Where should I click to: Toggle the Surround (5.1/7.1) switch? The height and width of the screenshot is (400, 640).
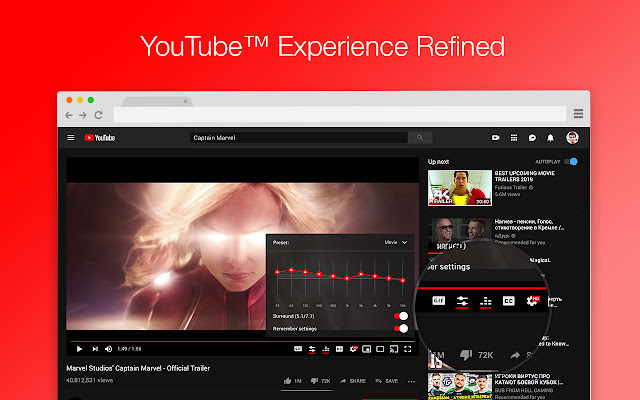(x=401, y=316)
